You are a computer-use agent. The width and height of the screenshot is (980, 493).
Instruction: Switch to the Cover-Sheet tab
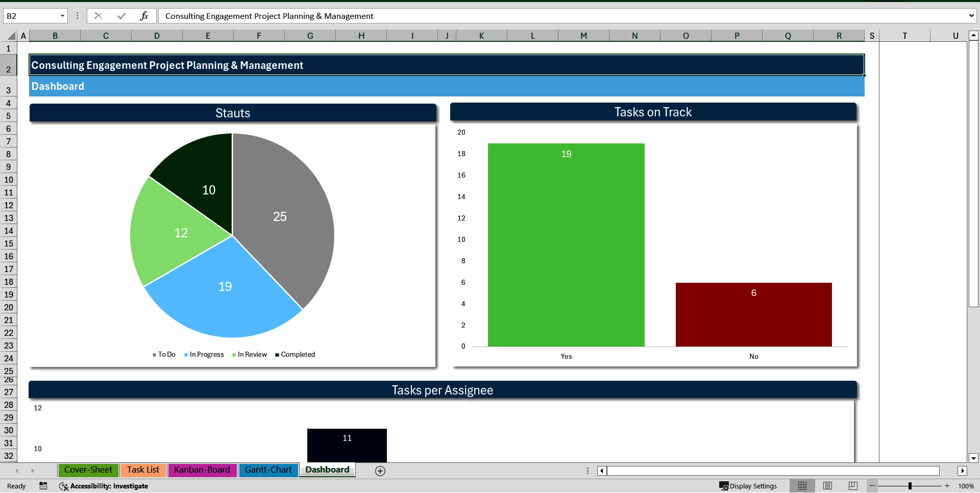coord(88,470)
